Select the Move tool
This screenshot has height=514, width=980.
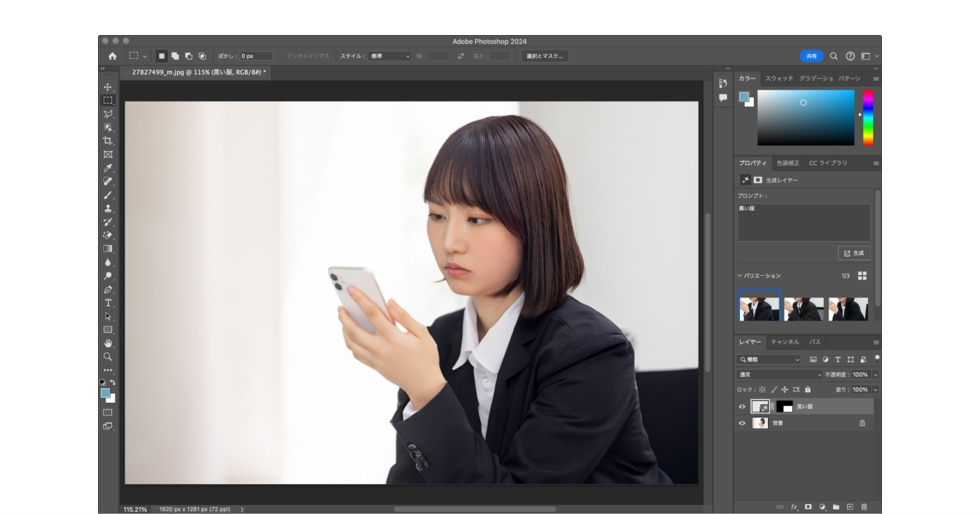click(x=108, y=87)
